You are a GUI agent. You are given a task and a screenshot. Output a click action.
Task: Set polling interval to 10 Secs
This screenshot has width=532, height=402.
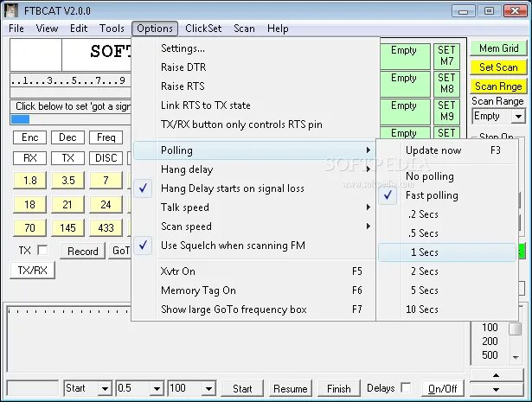[x=447, y=309]
